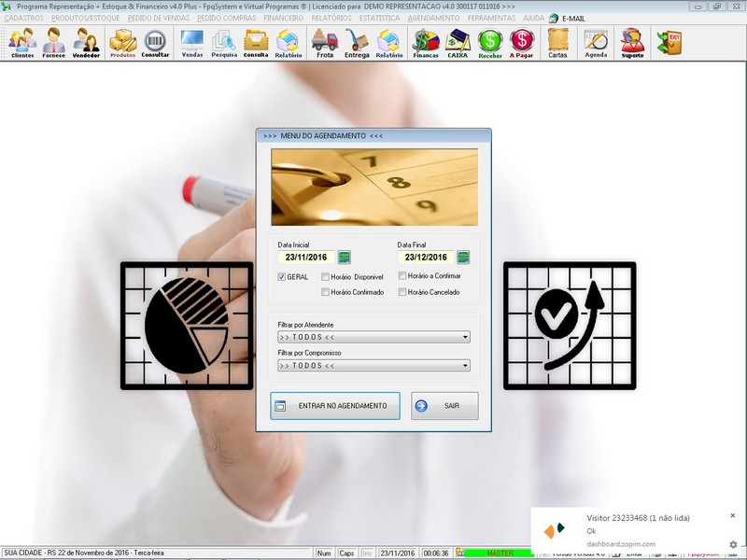
Task: Uncheck the GERAL checkbox
Action: 282,276
